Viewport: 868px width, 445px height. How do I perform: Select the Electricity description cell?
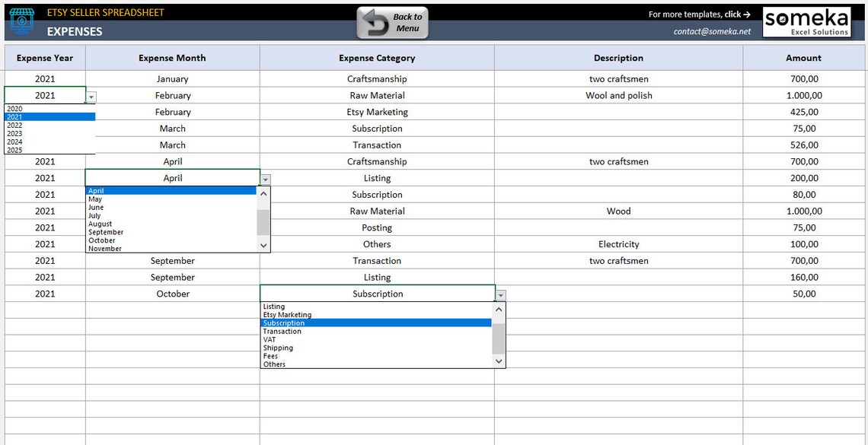(x=618, y=243)
